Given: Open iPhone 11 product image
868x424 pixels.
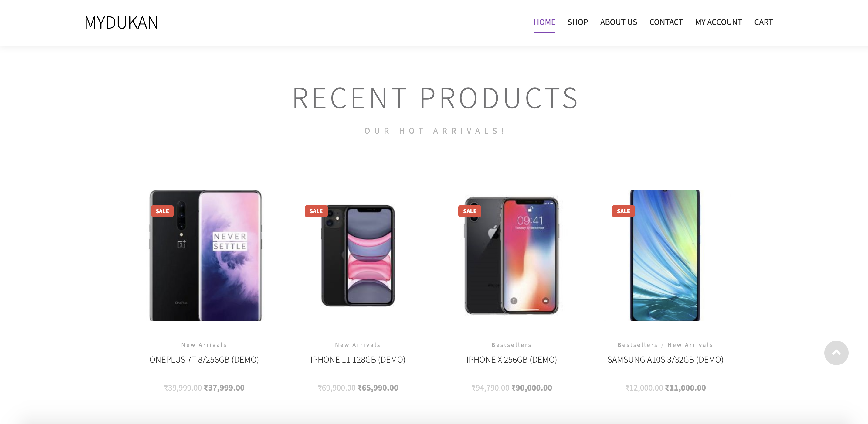Looking at the screenshot, I should pos(358,256).
